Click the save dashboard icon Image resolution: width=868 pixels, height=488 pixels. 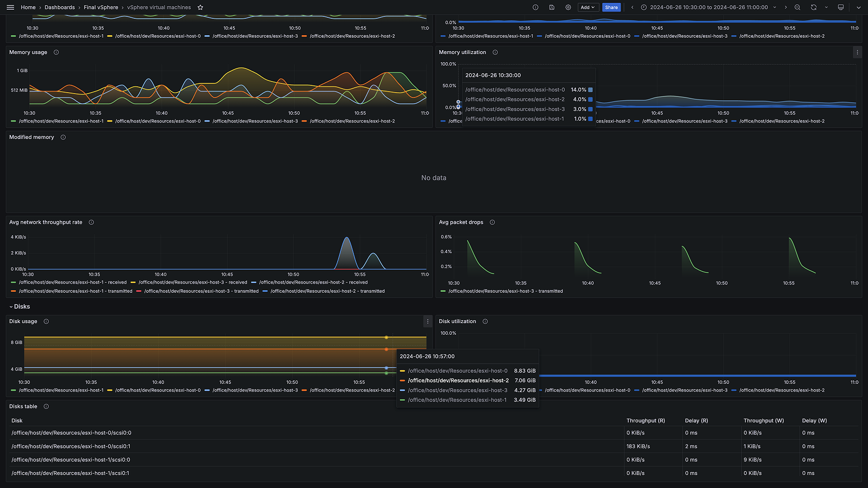[552, 7]
